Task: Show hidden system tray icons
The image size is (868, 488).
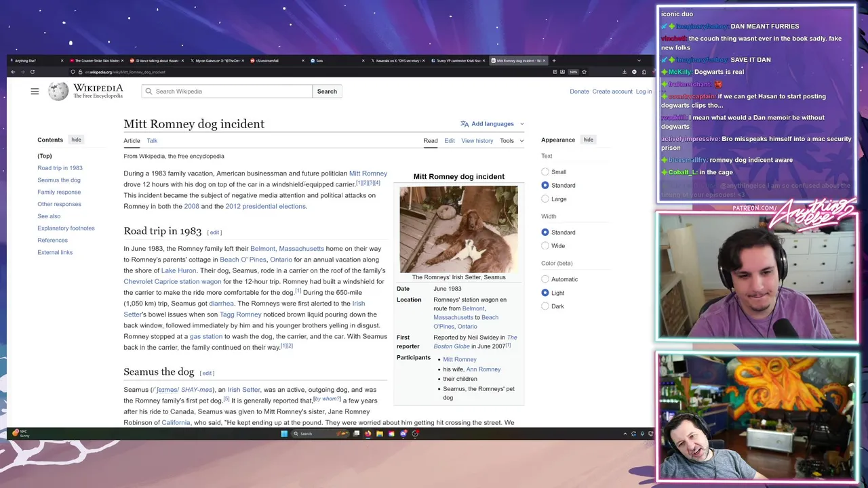Action: 625,434
